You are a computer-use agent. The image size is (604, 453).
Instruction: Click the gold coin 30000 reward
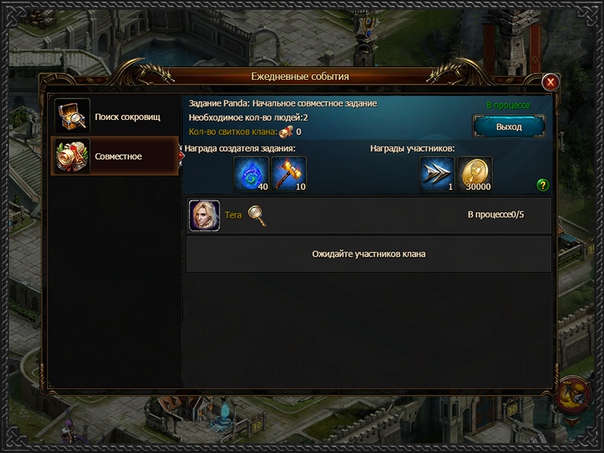coord(475,174)
